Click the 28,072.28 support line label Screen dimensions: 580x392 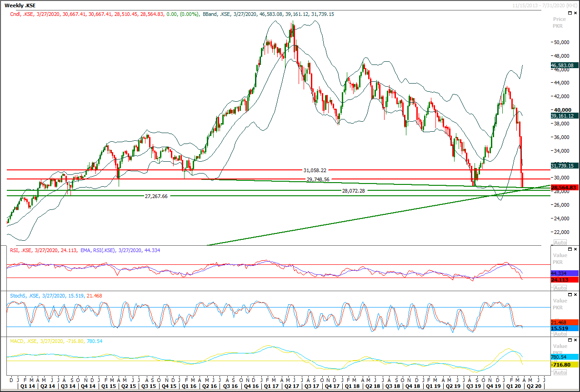pyautogui.click(x=354, y=191)
